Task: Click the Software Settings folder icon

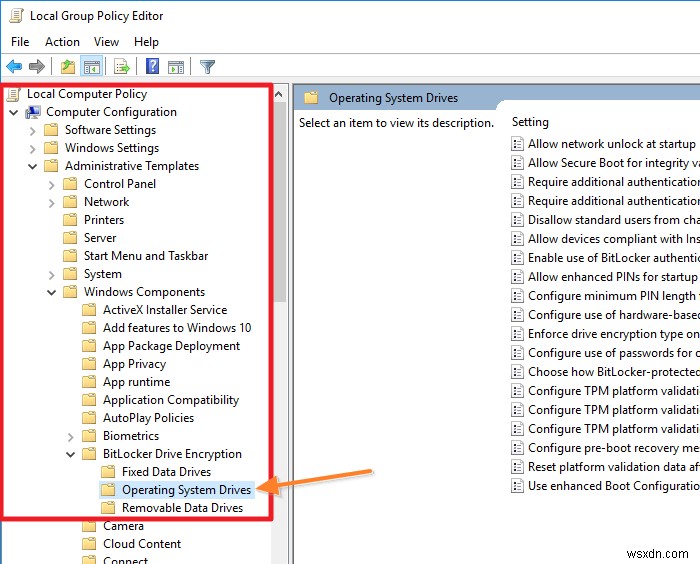Action: 51,130
